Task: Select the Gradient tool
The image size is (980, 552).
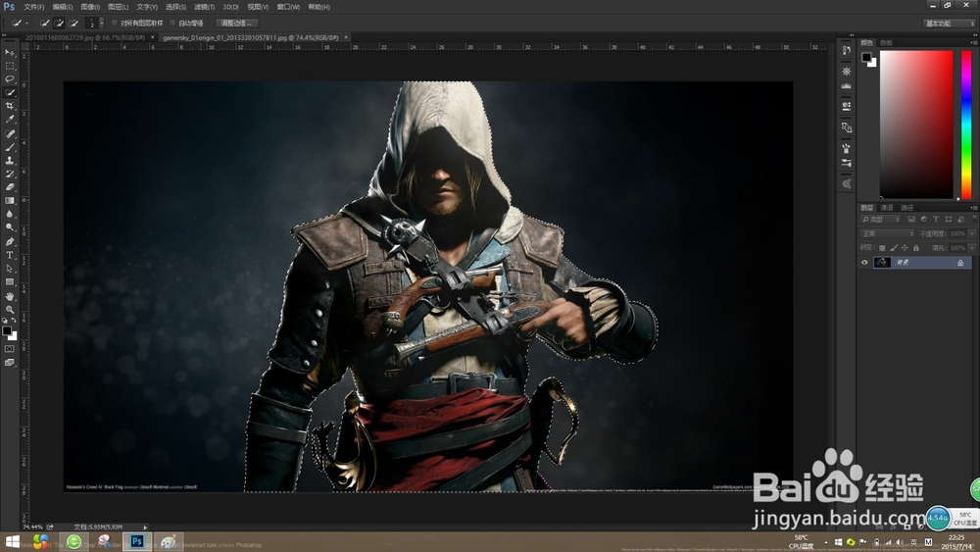Action: tap(10, 201)
